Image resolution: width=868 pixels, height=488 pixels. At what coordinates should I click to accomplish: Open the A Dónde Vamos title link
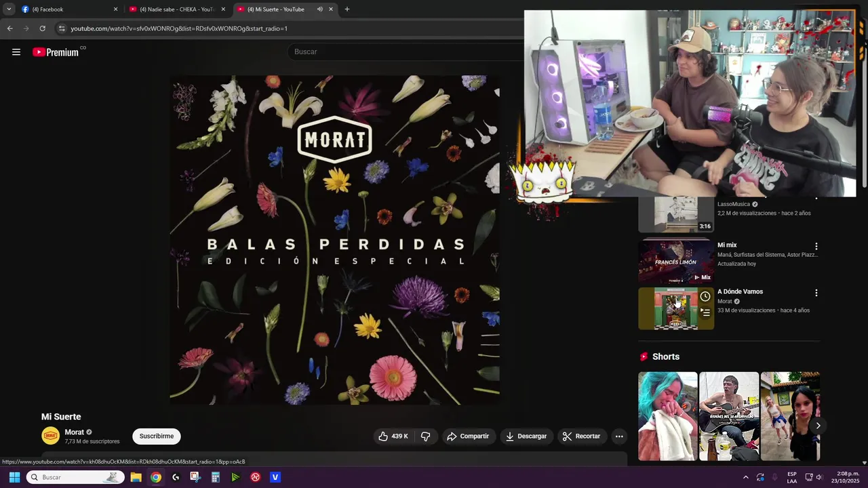click(740, 291)
